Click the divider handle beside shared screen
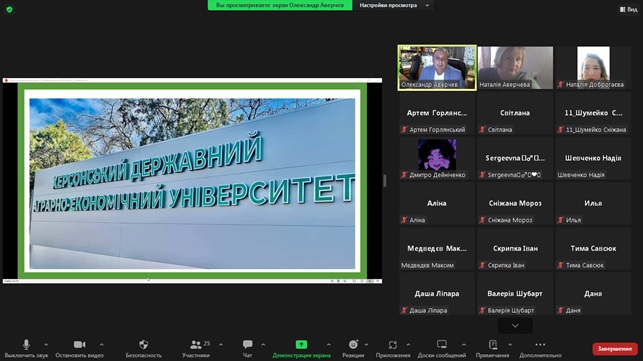643x361 pixels. (385, 180)
